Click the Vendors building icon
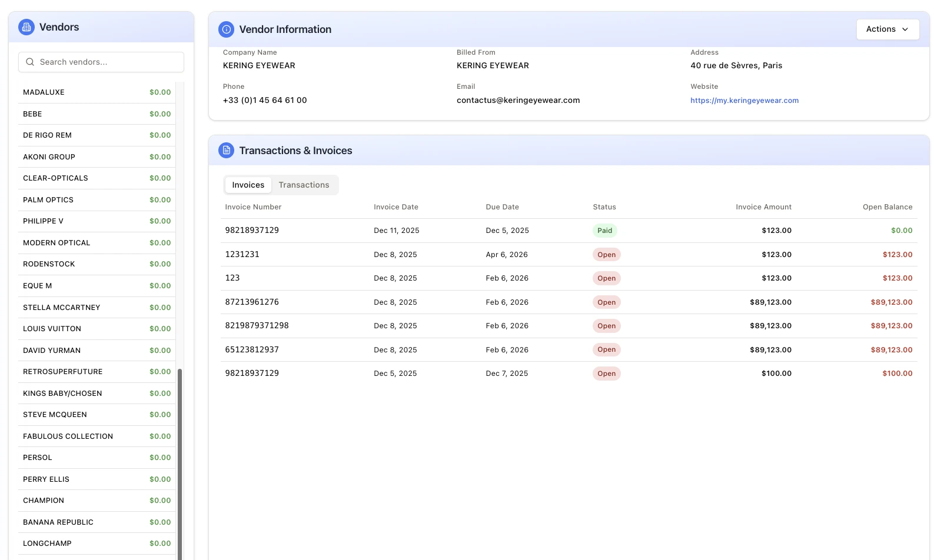934x560 pixels. (x=26, y=27)
